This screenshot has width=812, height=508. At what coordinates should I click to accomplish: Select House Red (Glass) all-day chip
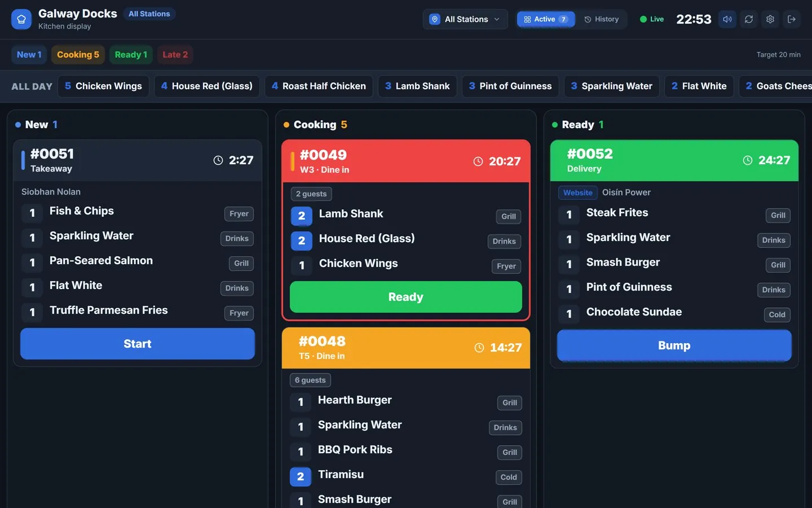click(207, 86)
